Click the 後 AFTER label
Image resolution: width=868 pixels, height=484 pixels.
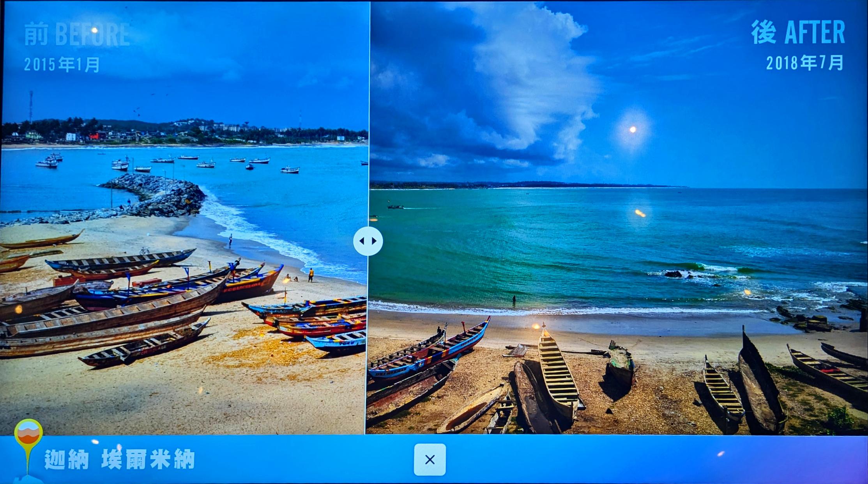pyautogui.click(x=798, y=32)
